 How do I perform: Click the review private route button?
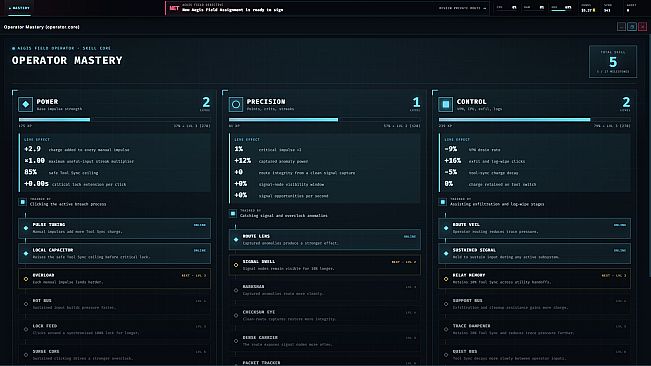click(462, 8)
